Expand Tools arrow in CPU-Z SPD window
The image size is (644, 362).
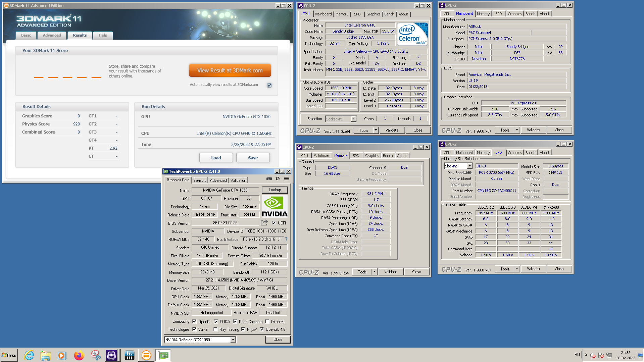517,269
